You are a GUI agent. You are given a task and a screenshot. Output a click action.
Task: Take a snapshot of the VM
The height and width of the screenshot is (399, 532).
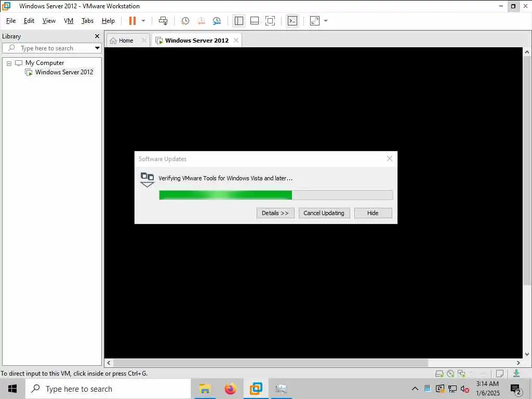pyautogui.click(x=185, y=21)
